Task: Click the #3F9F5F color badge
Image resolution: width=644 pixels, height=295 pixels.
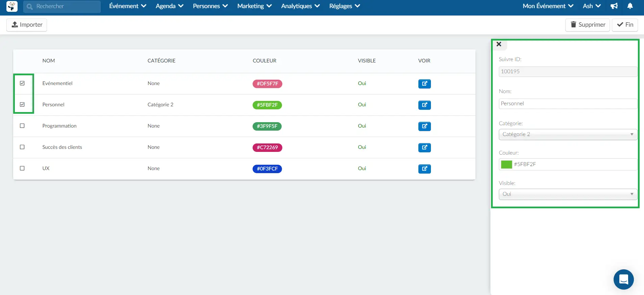Action: [267, 126]
